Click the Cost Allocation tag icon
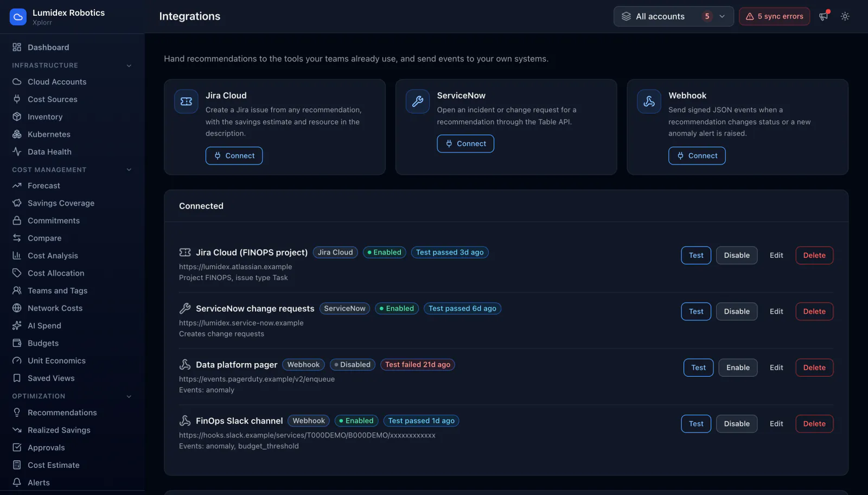The image size is (868, 495). tap(17, 273)
